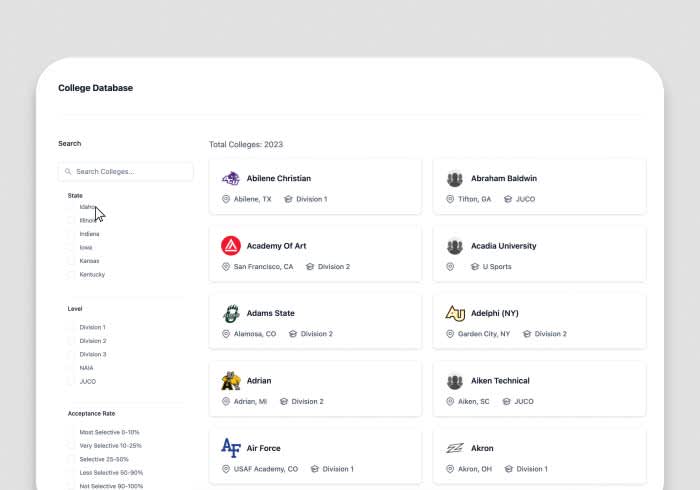Click the Acadia University placeholder logo

(454, 246)
